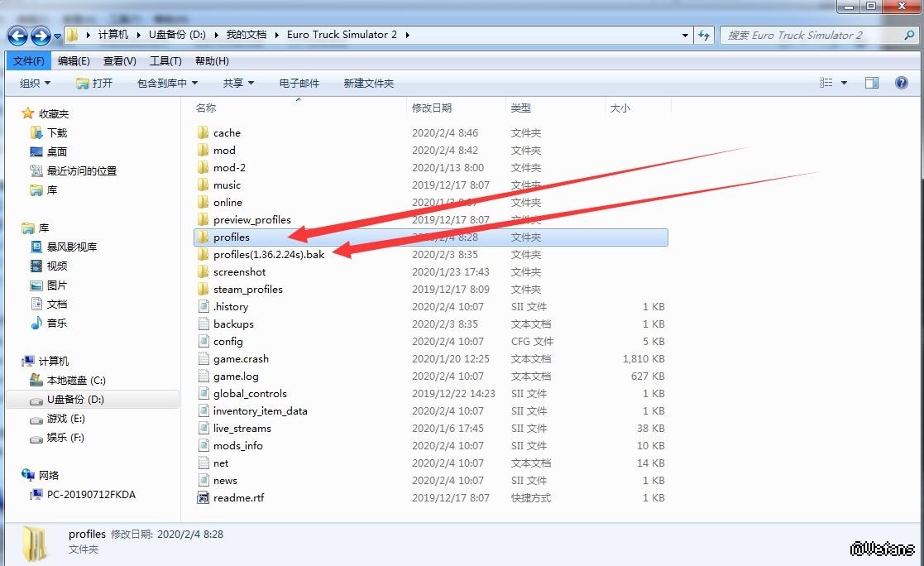The width and height of the screenshot is (924, 566).
Task: Click the 电子邮件 toolbar button
Action: point(299,83)
